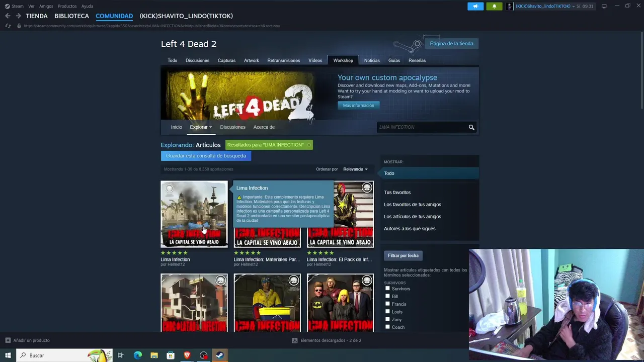Click the collection badge on El Pack de Inf thumbnail
This screenshot has width=644, height=362.
click(367, 188)
